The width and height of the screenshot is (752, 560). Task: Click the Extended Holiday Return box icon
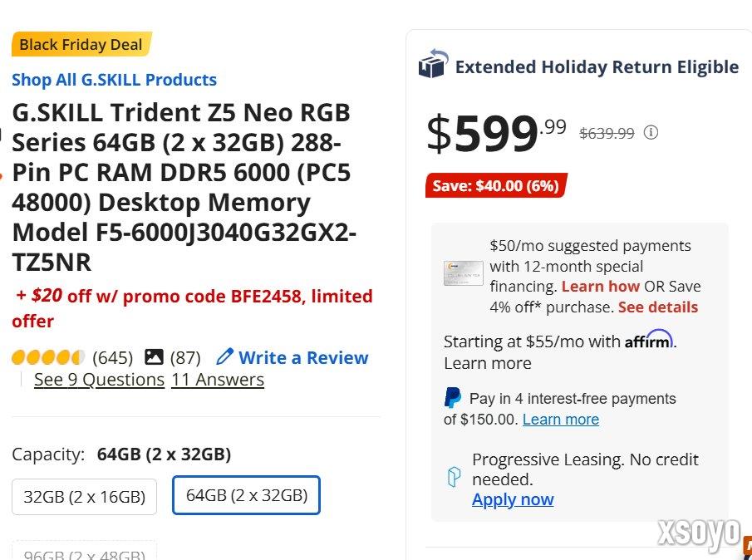(x=433, y=65)
